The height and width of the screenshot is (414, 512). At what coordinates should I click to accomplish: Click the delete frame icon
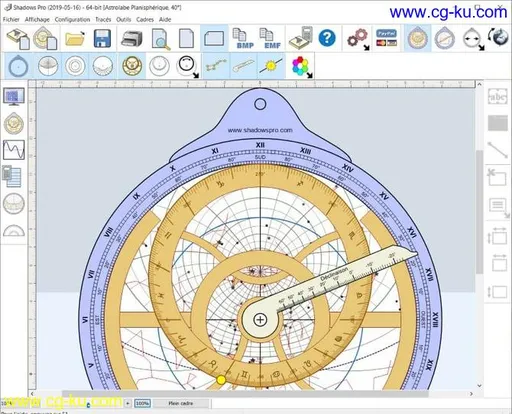click(x=497, y=177)
